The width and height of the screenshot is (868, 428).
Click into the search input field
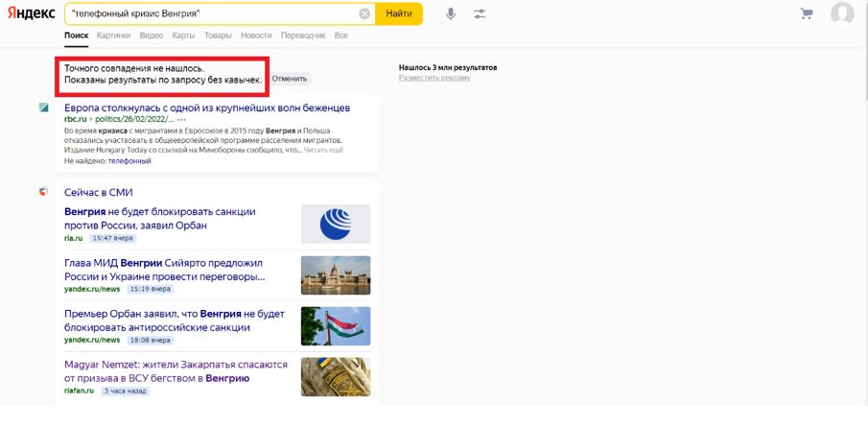[211, 13]
